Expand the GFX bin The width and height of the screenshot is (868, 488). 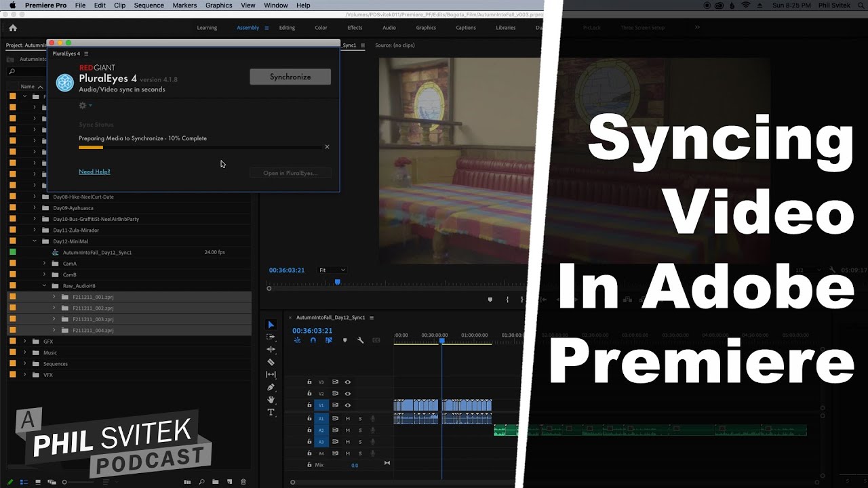click(x=25, y=342)
